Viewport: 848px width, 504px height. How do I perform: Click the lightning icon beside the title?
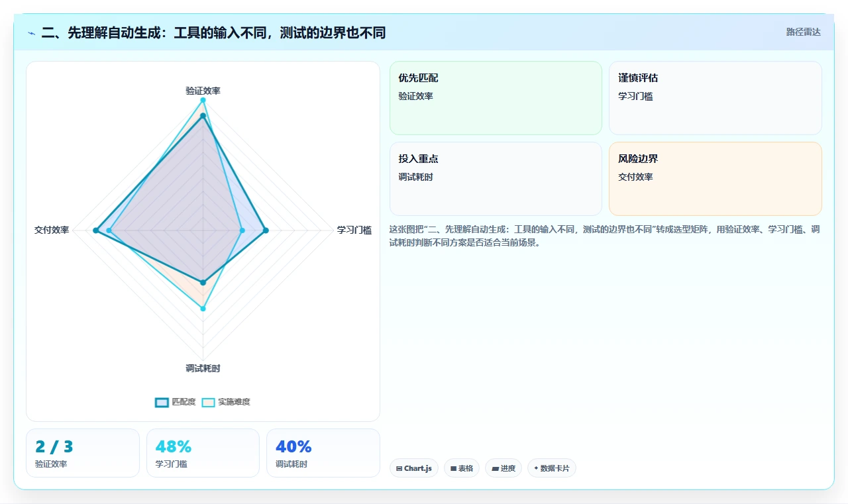[x=32, y=33]
